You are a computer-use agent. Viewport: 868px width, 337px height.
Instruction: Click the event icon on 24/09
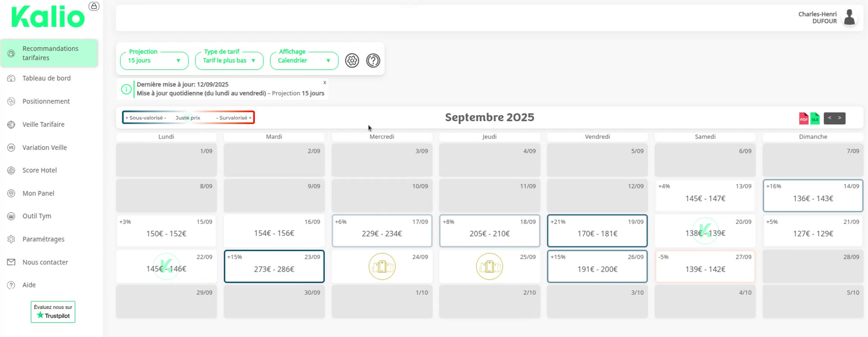pos(382,267)
